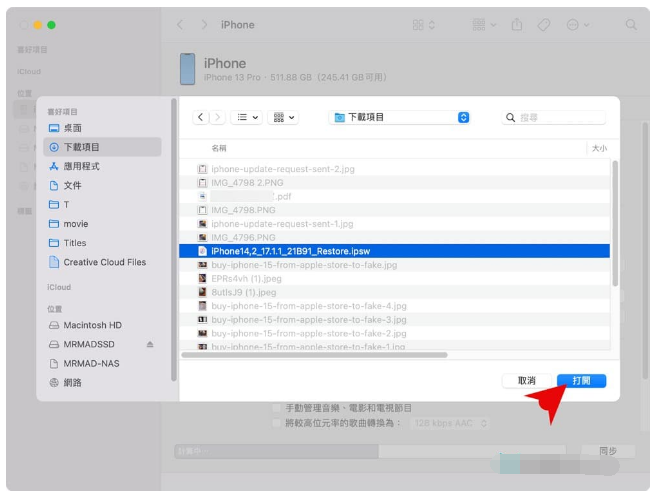Go forward in the file dialog

pos(217,117)
